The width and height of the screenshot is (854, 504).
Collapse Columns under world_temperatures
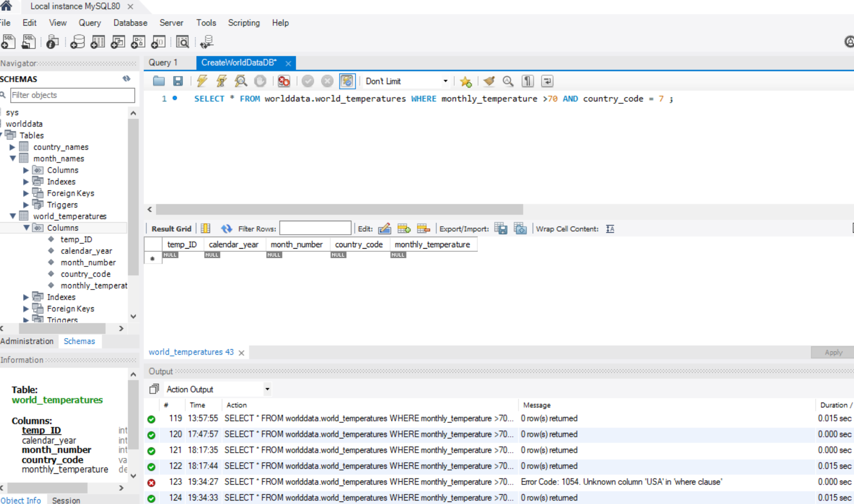[26, 227]
